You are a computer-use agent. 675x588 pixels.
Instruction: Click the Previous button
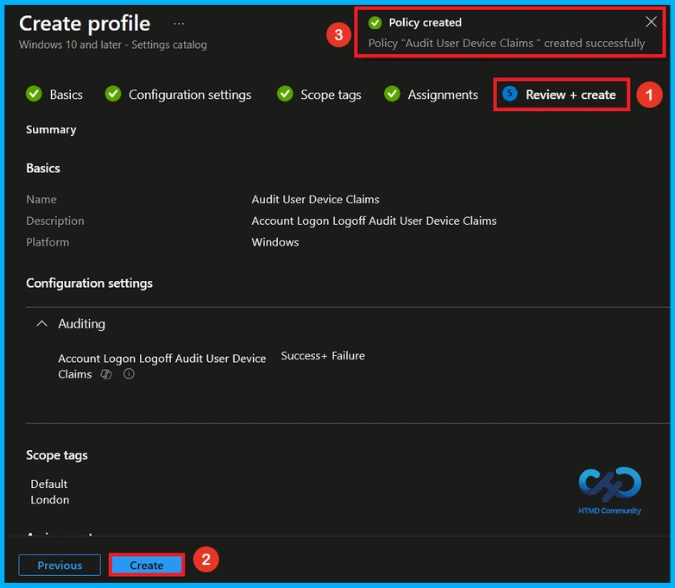60,565
